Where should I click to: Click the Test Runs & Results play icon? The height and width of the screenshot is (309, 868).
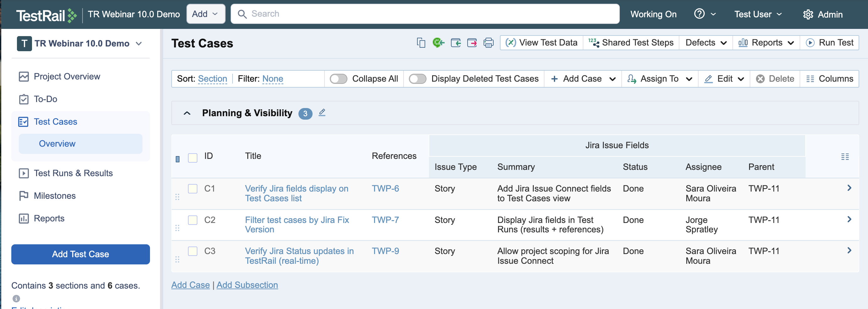click(x=24, y=173)
